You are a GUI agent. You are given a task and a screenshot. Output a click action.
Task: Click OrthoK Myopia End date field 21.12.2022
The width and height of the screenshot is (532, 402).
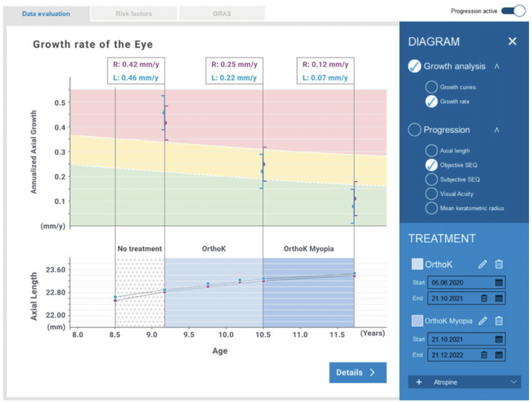click(466, 355)
